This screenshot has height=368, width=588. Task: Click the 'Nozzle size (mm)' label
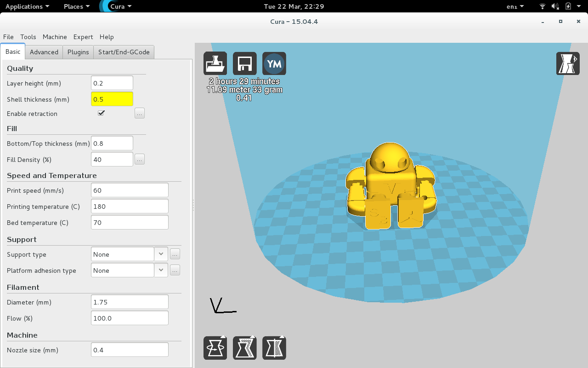33,350
